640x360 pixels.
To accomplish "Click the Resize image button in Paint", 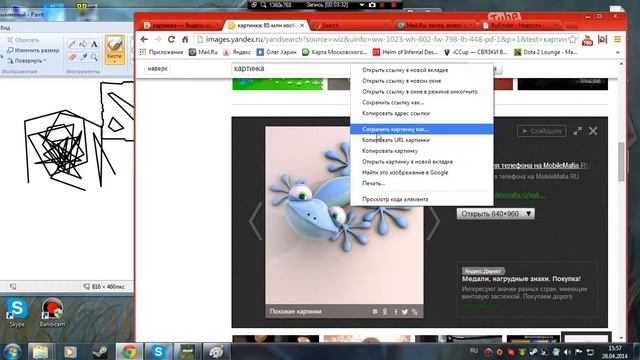I will tap(33, 50).
